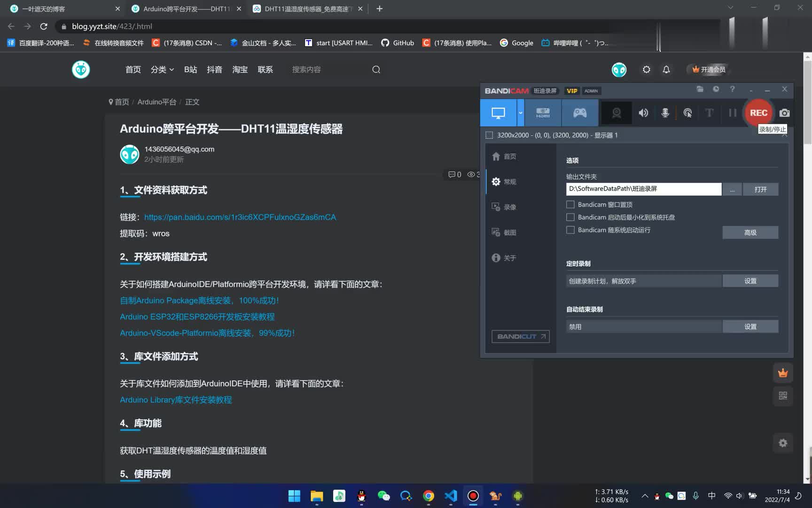Open Chrome from taskbar

(x=428, y=496)
